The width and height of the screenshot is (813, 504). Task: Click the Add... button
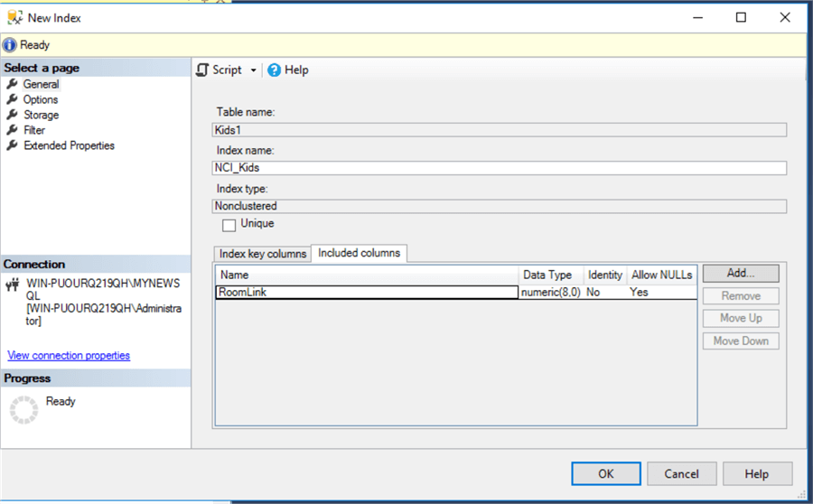coord(740,273)
